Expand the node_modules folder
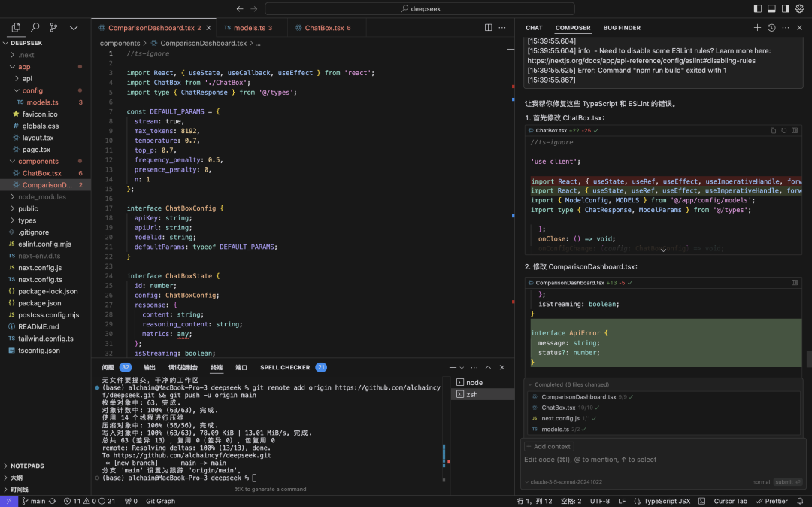The width and height of the screenshot is (812, 507). coord(42,197)
